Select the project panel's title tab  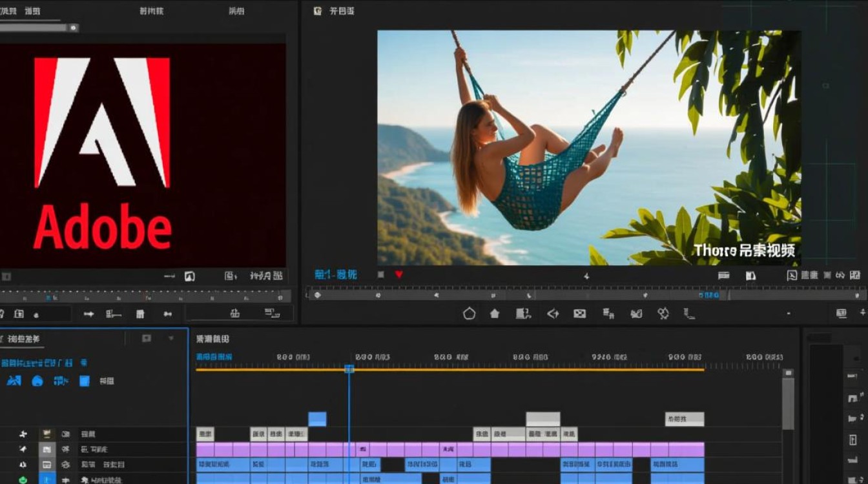tap(23, 339)
